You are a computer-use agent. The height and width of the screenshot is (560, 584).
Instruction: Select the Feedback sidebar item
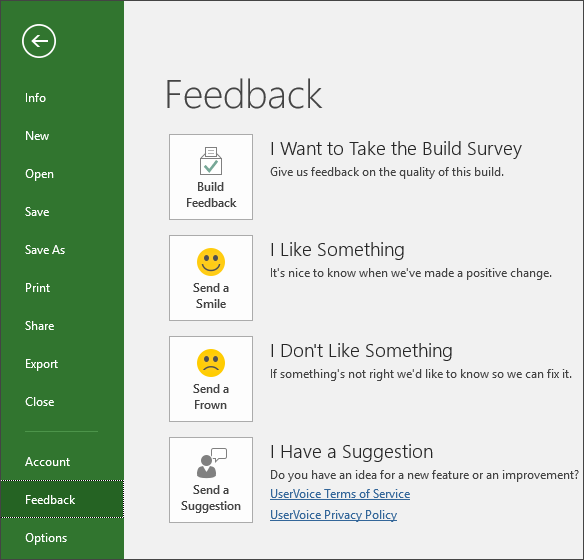pos(62,499)
